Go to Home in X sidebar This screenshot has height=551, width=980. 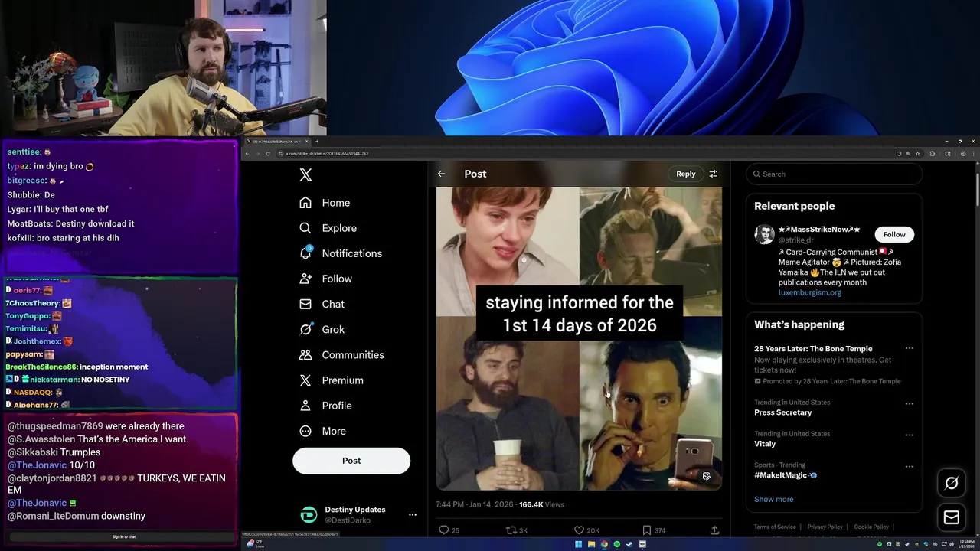(x=325, y=203)
